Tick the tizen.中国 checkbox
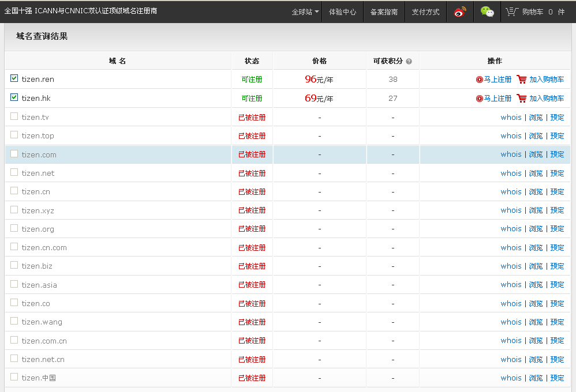The height and width of the screenshot is (392, 576). [14, 377]
